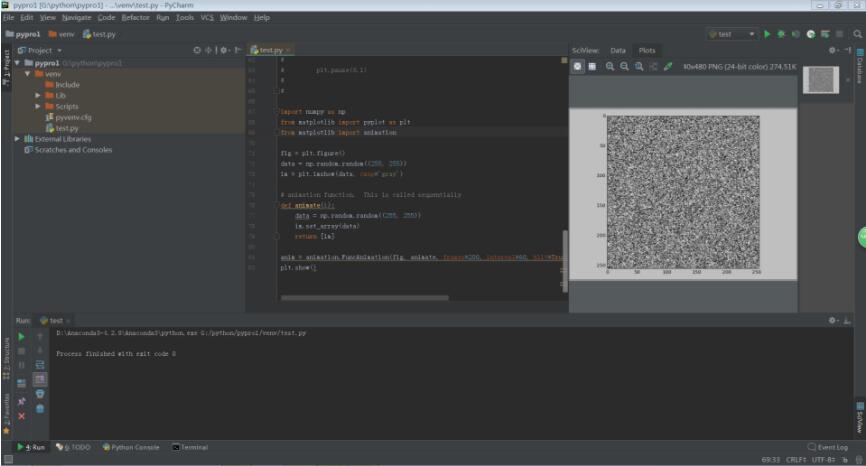
Task: Click the pypro1 breadcrumb in navigation bar
Action: [x=23, y=34]
